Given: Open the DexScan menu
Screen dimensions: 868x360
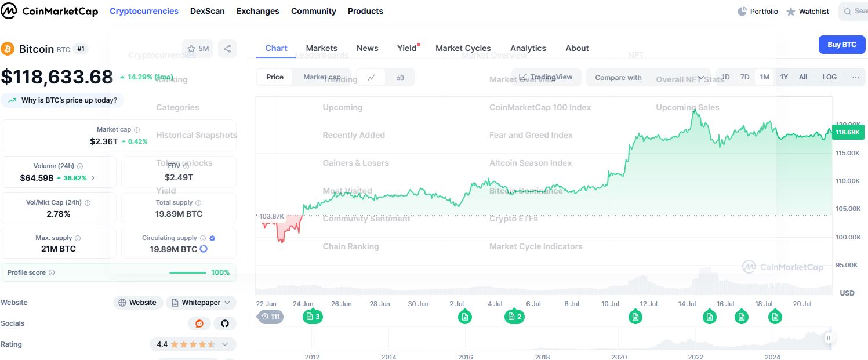Looking at the screenshot, I should click(x=207, y=11).
